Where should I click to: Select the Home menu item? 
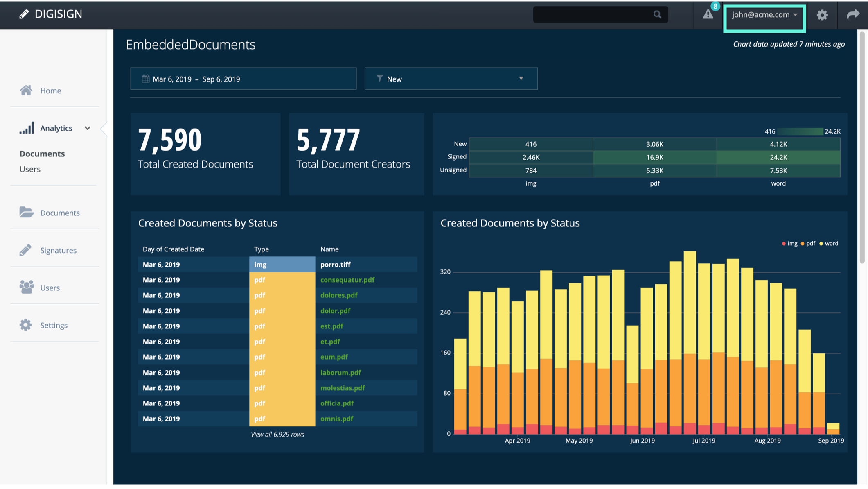click(51, 91)
